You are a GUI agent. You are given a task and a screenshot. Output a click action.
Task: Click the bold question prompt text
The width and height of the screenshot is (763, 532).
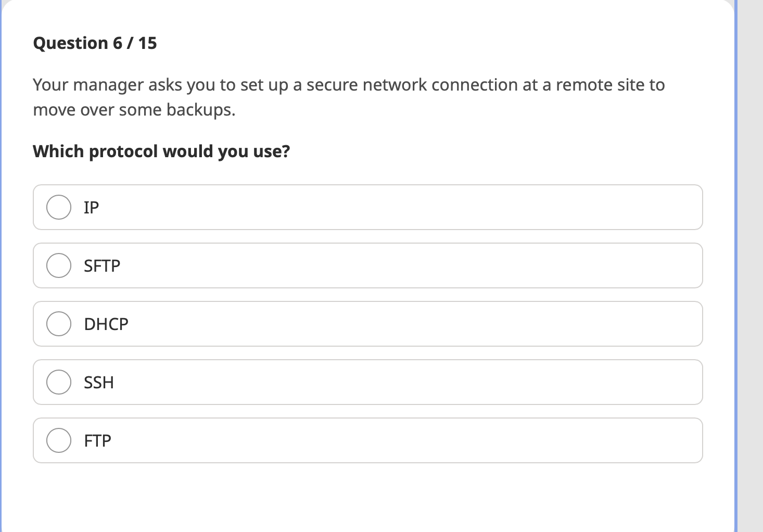pos(161,151)
